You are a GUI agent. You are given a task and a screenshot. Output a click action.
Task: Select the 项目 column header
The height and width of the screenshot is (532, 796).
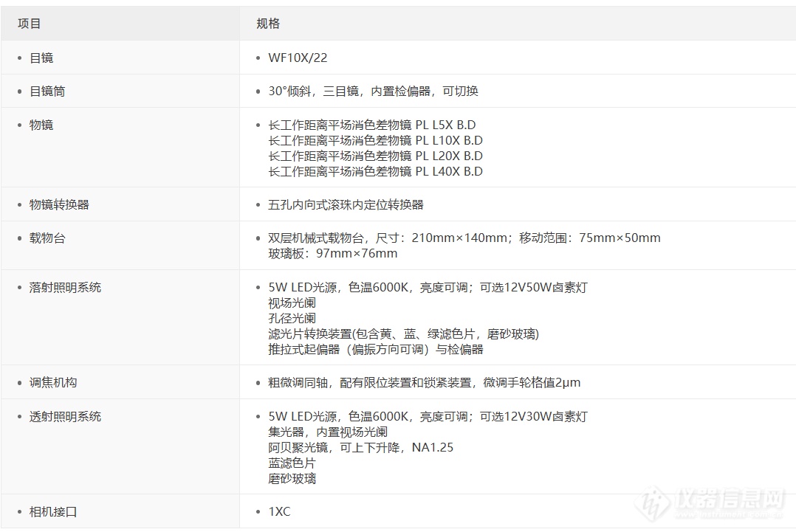click(27, 23)
